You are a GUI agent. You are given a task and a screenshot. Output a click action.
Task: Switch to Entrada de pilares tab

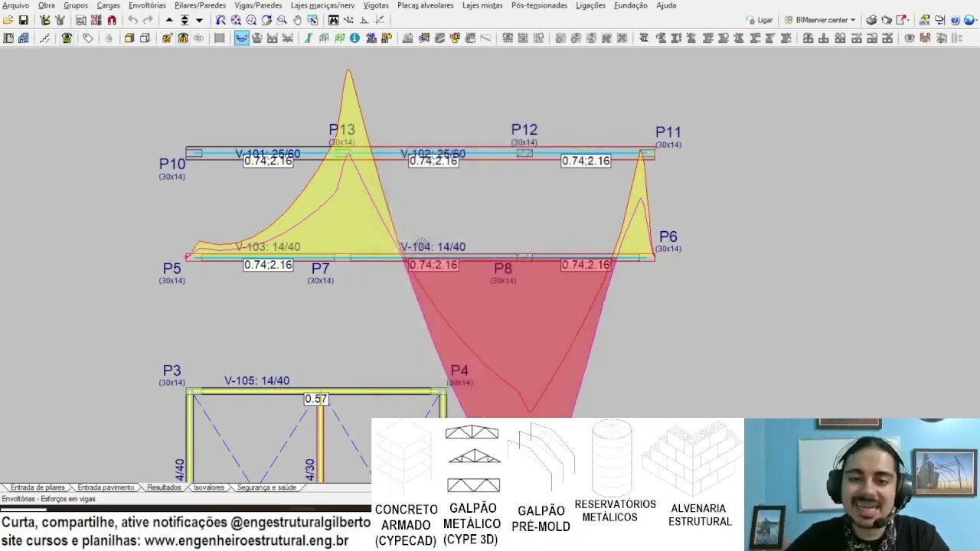coord(37,487)
